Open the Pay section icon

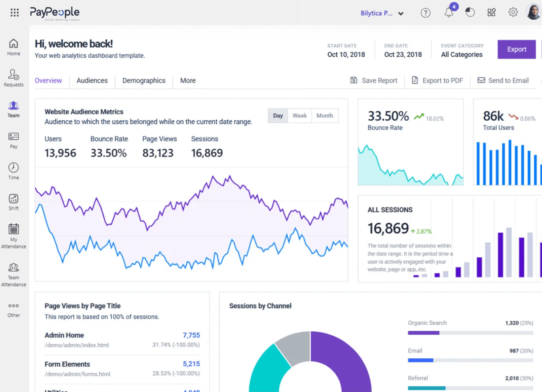point(13,137)
